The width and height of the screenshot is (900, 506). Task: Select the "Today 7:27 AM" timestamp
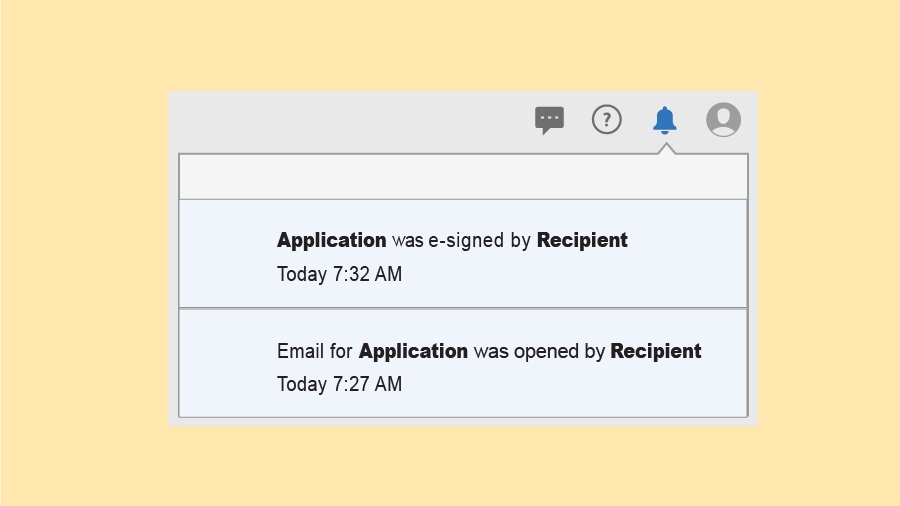[x=339, y=384]
